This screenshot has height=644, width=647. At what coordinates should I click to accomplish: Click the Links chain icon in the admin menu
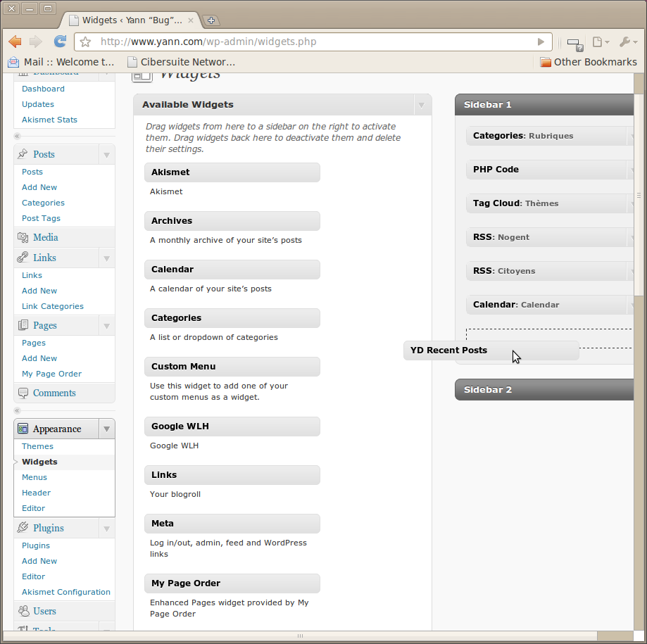[x=23, y=258]
